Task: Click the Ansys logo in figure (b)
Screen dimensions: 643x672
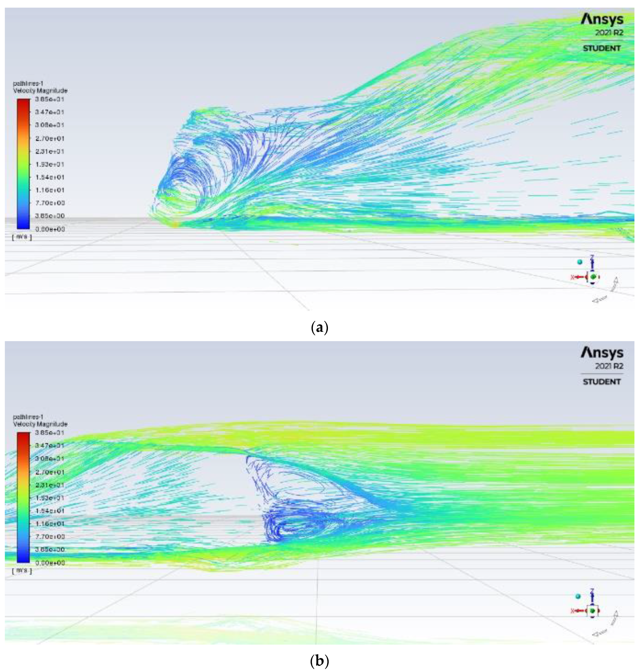Action: coord(602,353)
